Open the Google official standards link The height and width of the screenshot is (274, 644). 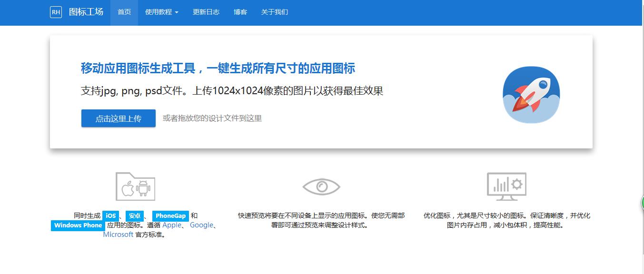pos(201,225)
